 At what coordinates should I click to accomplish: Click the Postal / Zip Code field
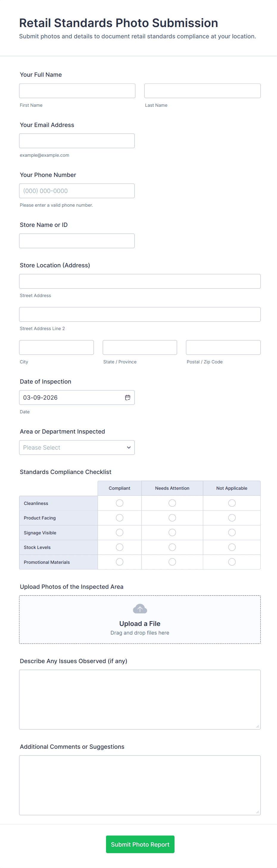pos(223,347)
